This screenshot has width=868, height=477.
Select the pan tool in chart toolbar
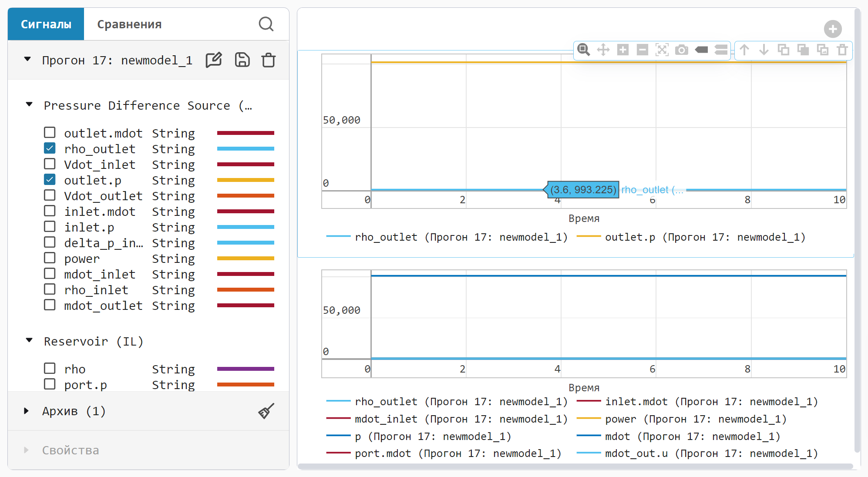pyautogui.click(x=603, y=50)
